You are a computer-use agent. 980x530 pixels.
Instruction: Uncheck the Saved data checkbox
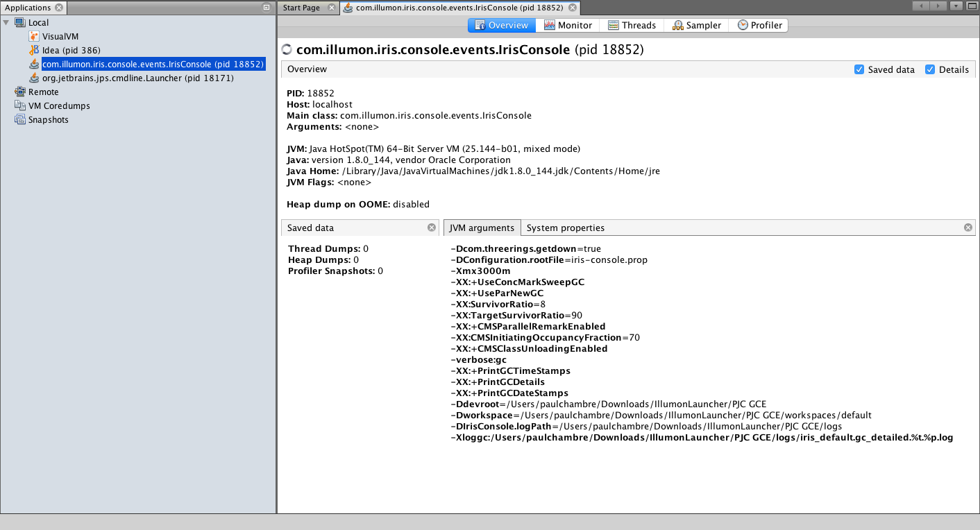859,69
